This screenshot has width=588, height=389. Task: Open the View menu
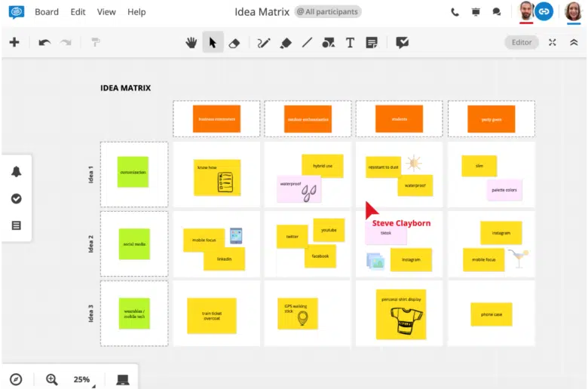tap(106, 12)
